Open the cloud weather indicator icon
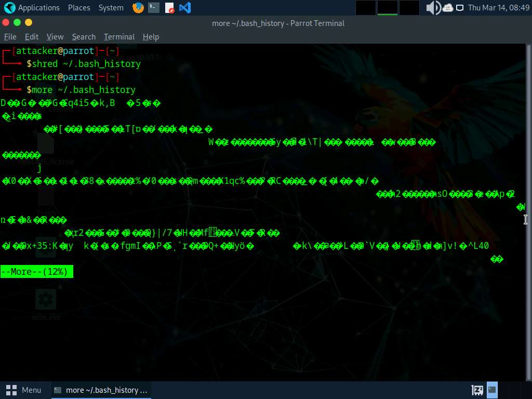532x399 pixels. pyautogui.click(x=448, y=8)
